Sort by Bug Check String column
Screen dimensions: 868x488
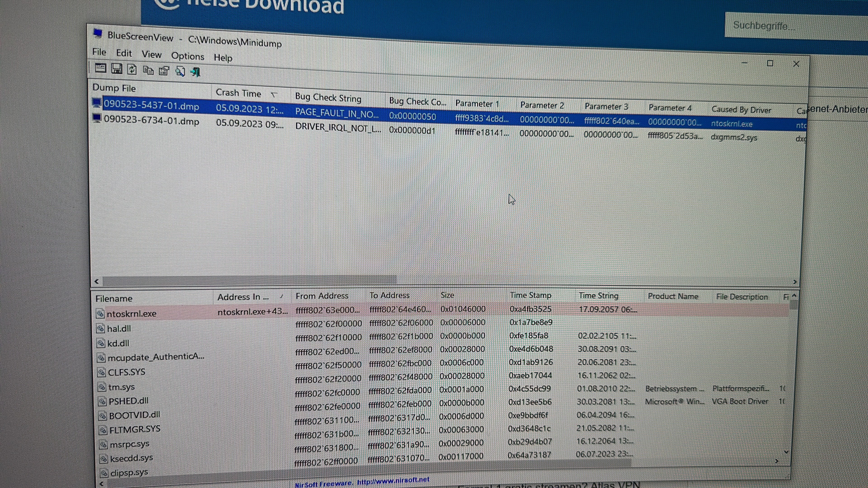[328, 98]
